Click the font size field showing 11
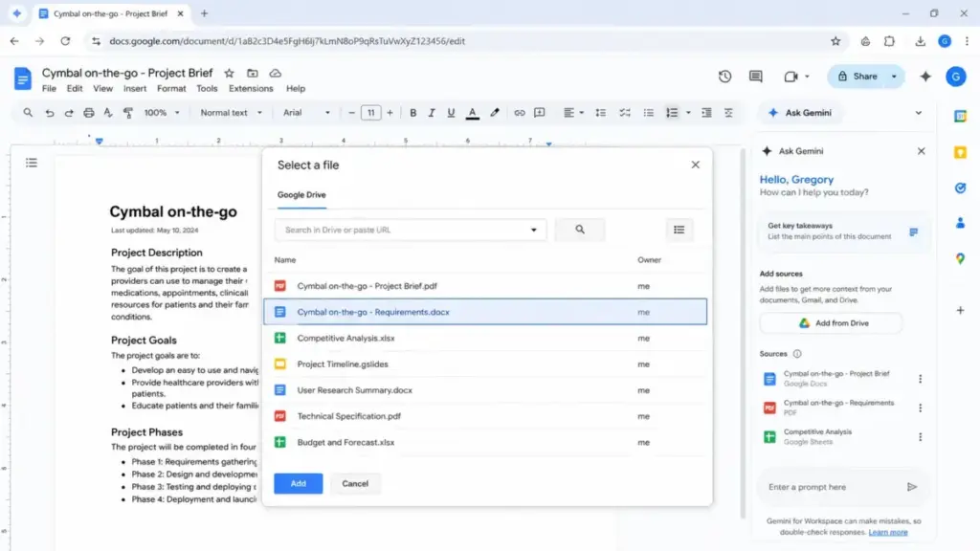The image size is (980, 551). click(370, 113)
